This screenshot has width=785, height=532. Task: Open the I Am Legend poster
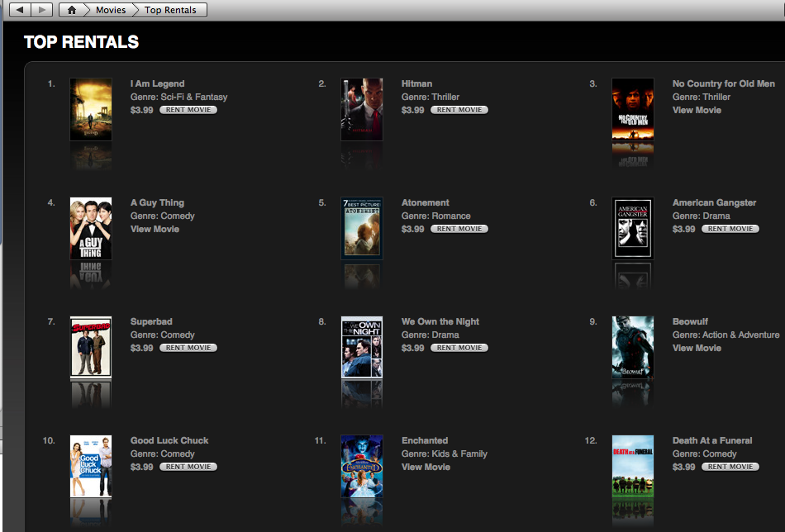point(91,109)
